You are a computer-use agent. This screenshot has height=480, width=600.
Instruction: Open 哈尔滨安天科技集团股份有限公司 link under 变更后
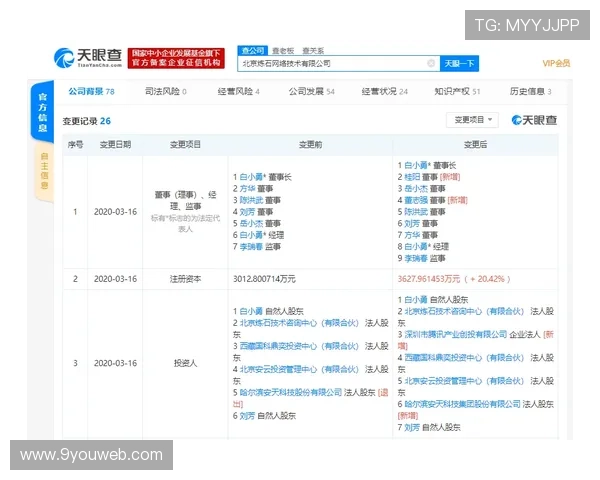click(x=462, y=404)
